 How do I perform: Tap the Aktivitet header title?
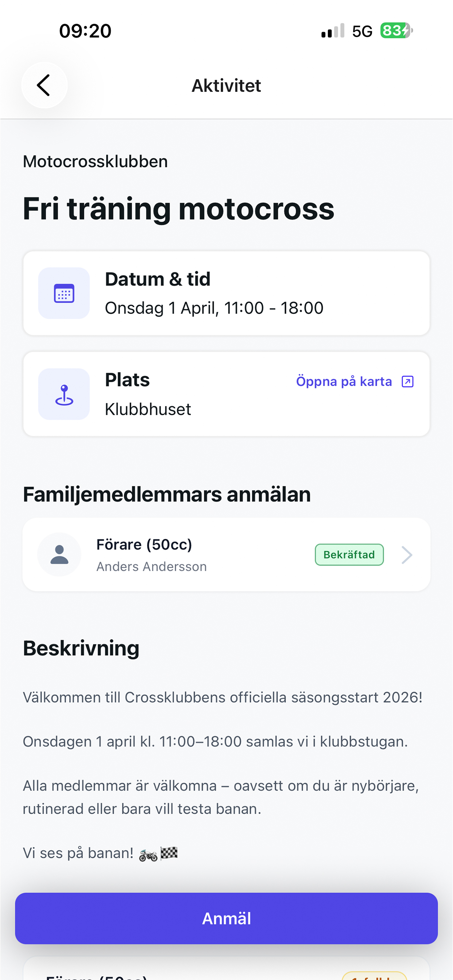226,86
